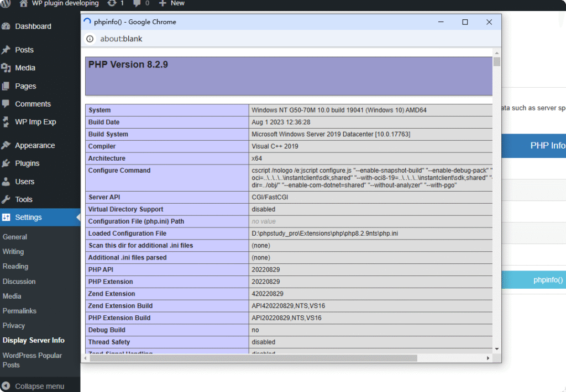The image size is (566, 392).
Task: Click the vertical scrollbar down arrow
Action: click(x=496, y=349)
